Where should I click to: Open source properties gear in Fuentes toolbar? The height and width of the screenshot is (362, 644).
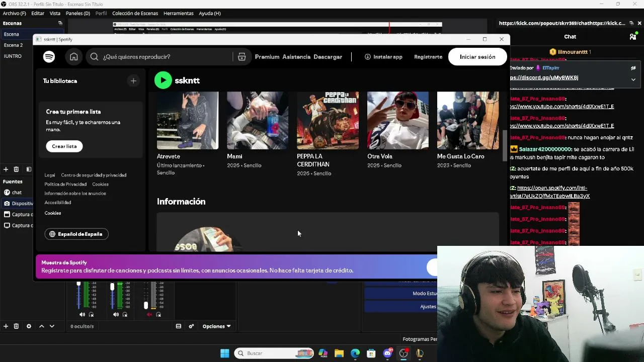[29, 326]
